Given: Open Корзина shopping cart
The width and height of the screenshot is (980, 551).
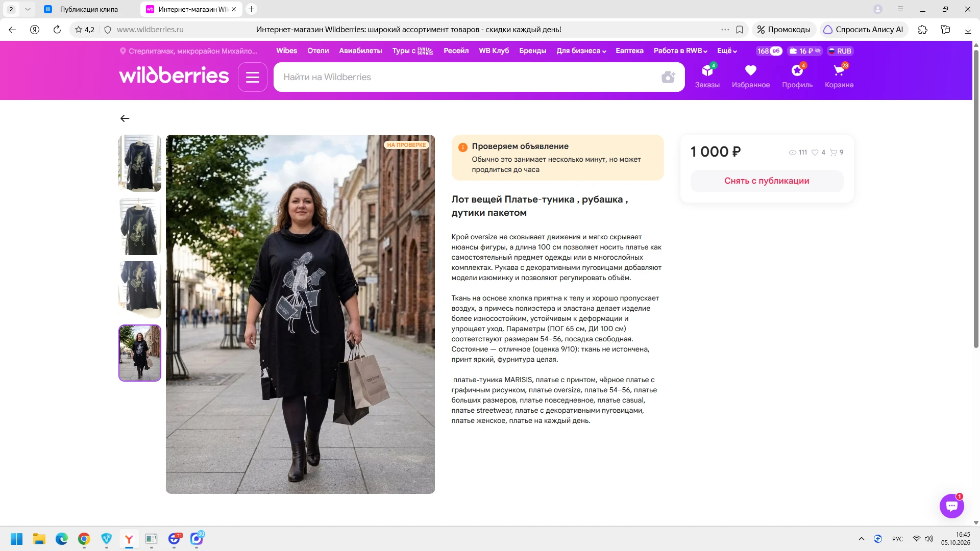Looking at the screenshot, I should coord(839,76).
